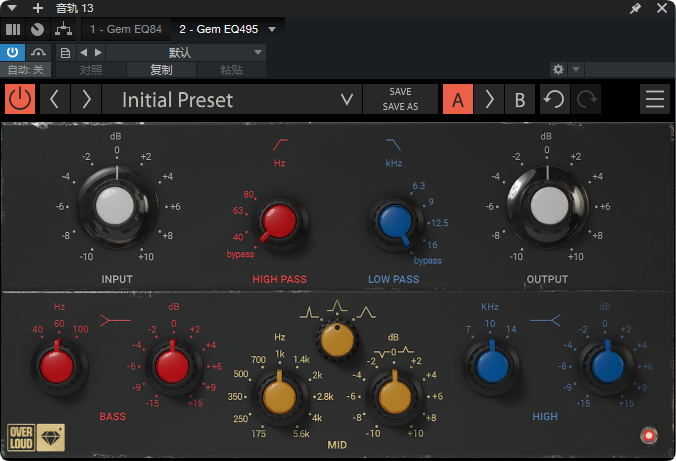This screenshot has width=676, height=461.
Task: Open the 默认 preset dropdown
Action: tap(186, 53)
